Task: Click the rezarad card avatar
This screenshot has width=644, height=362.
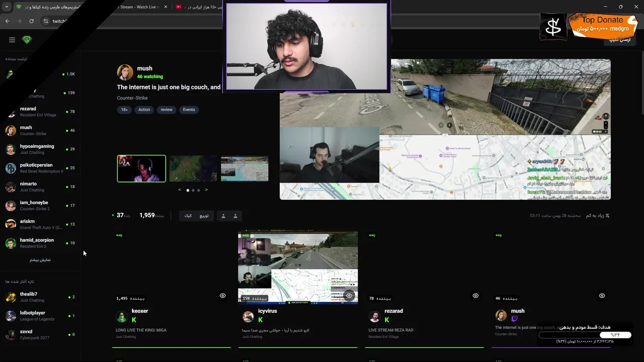Action: pos(374,316)
